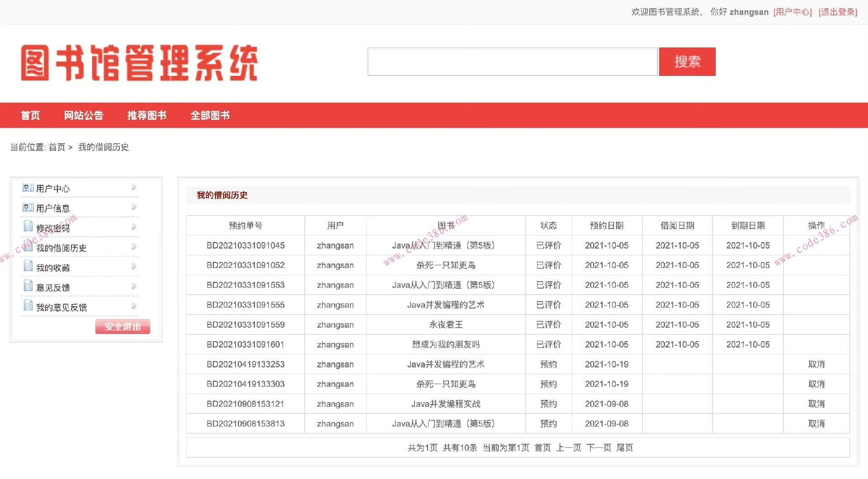The height and width of the screenshot is (479, 868).
Task: Select the 用户信息 icon in sidebar
Action: (x=28, y=207)
